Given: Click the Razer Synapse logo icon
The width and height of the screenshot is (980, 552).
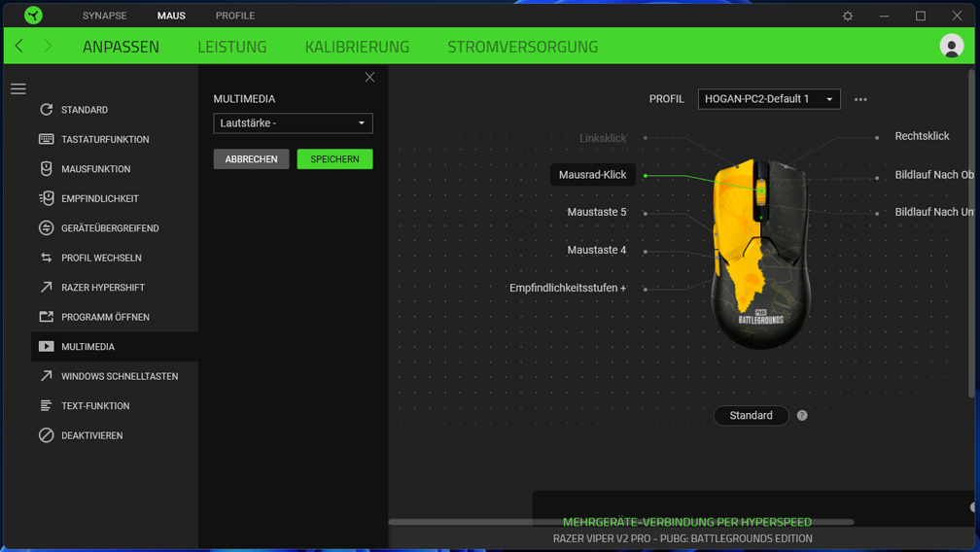Looking at the screenshot, I should pos(33,15).
